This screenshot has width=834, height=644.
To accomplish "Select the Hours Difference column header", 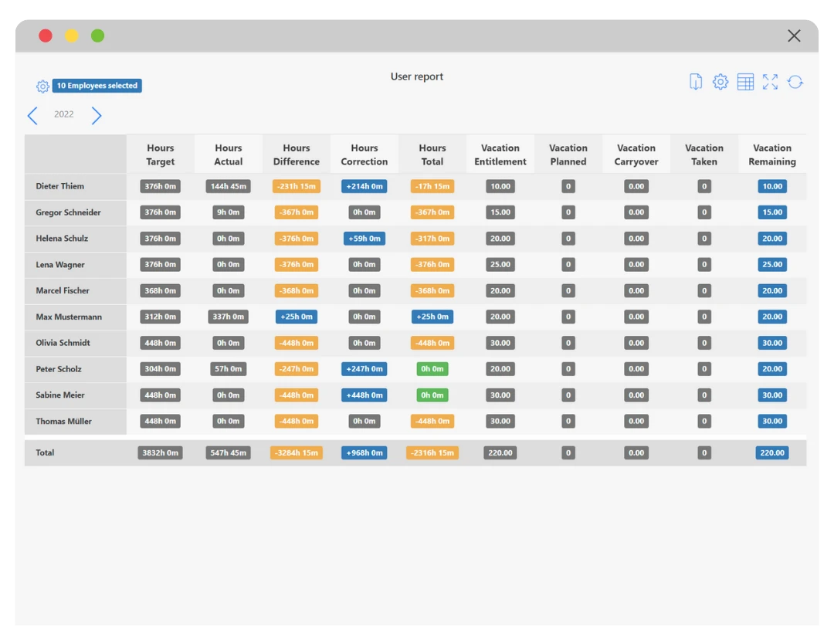I will point(296,154).
